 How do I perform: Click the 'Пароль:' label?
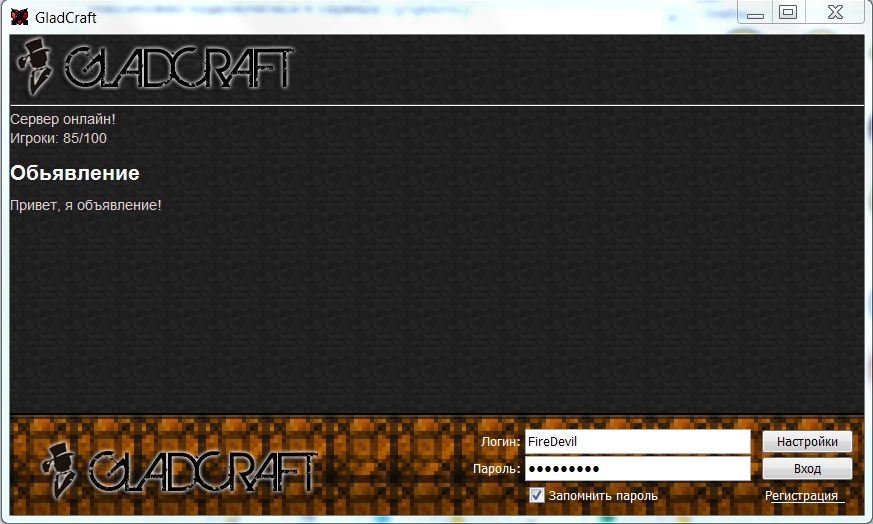point(496,469)
